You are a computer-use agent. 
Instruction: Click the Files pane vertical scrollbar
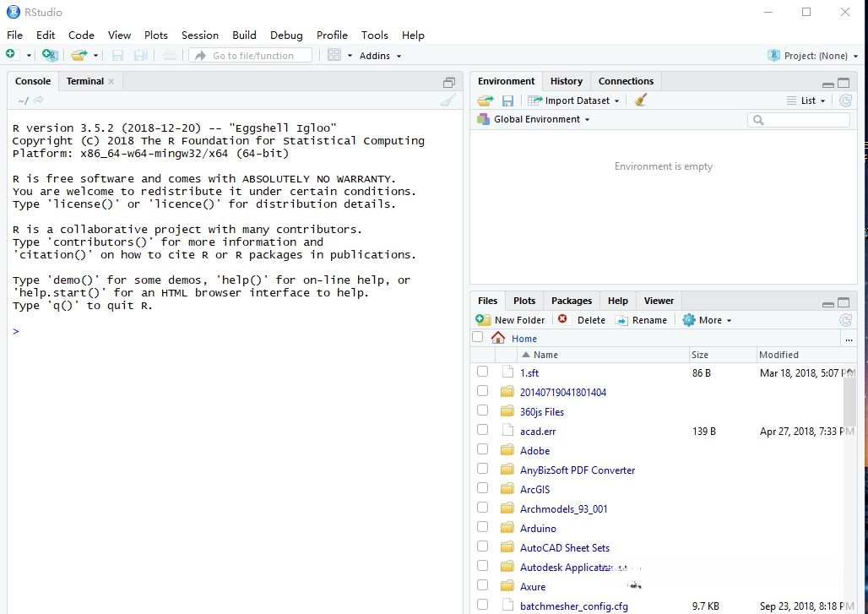[x=849, y=401]
